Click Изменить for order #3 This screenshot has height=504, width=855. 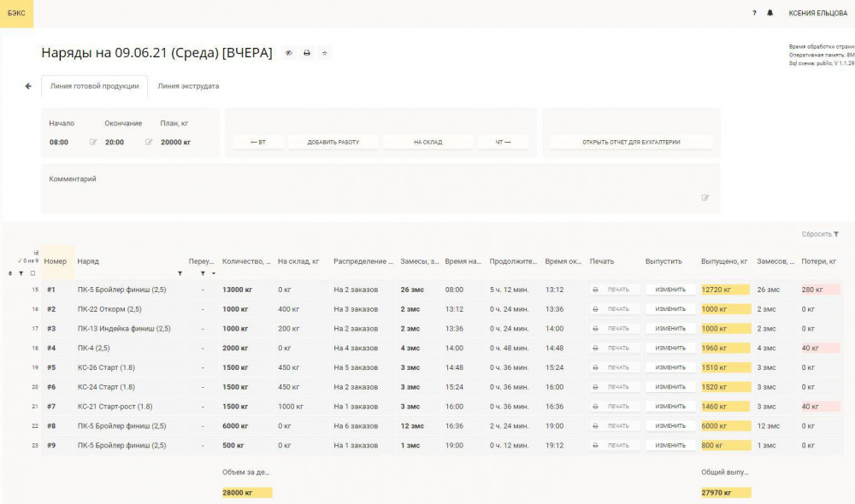tap(670, 329)
